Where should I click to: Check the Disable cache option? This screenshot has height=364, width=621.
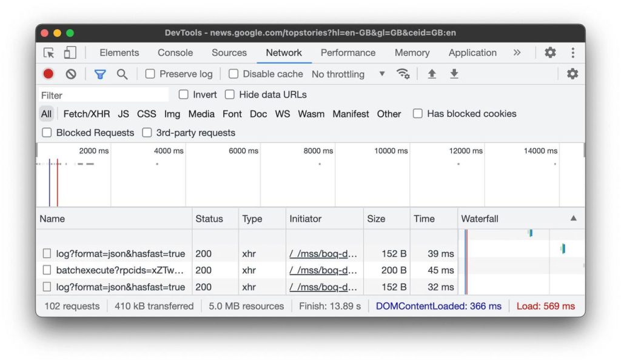click(233, 74)
